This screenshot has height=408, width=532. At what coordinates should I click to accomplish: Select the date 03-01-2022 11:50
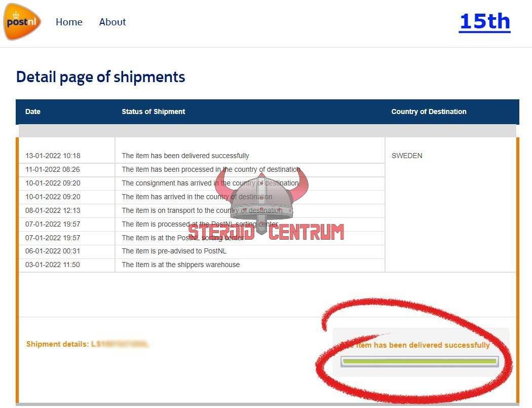pos(53,265)
